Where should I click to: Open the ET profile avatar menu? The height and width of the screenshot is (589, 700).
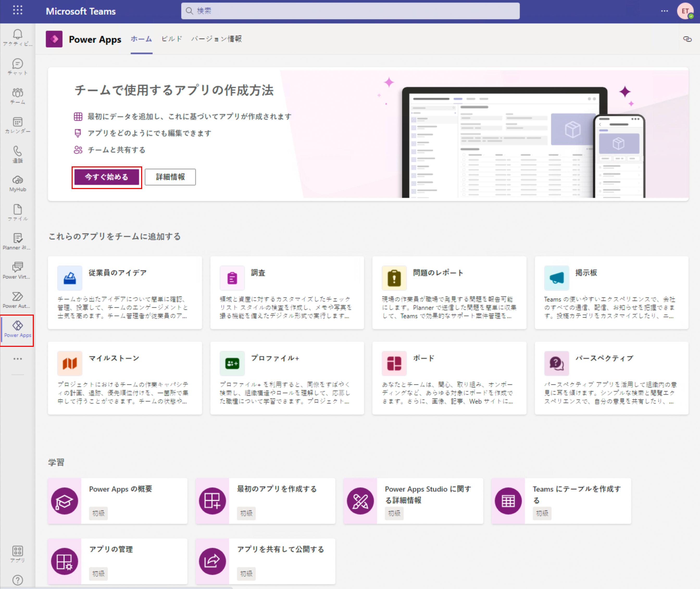tap(685, 11)
